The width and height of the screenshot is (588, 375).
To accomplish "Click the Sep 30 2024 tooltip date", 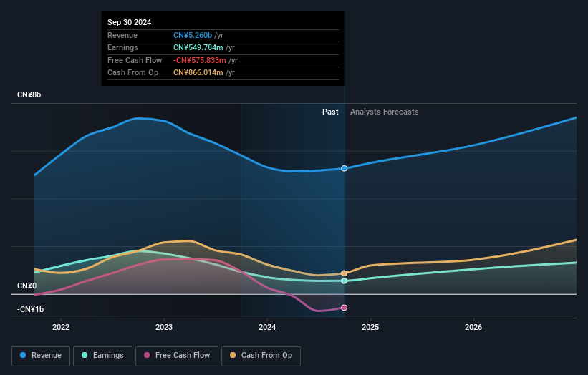I will 130,22.
